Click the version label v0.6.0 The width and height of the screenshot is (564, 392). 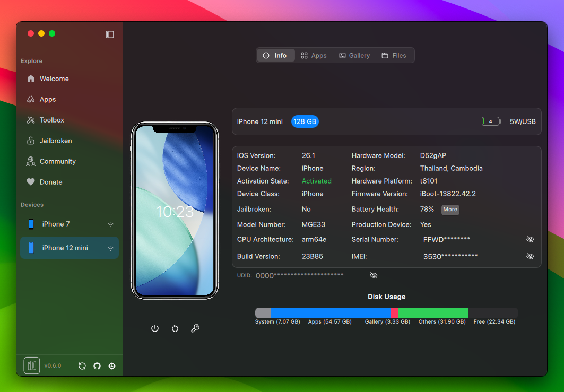pyautogui.click(x=53, y=366)
